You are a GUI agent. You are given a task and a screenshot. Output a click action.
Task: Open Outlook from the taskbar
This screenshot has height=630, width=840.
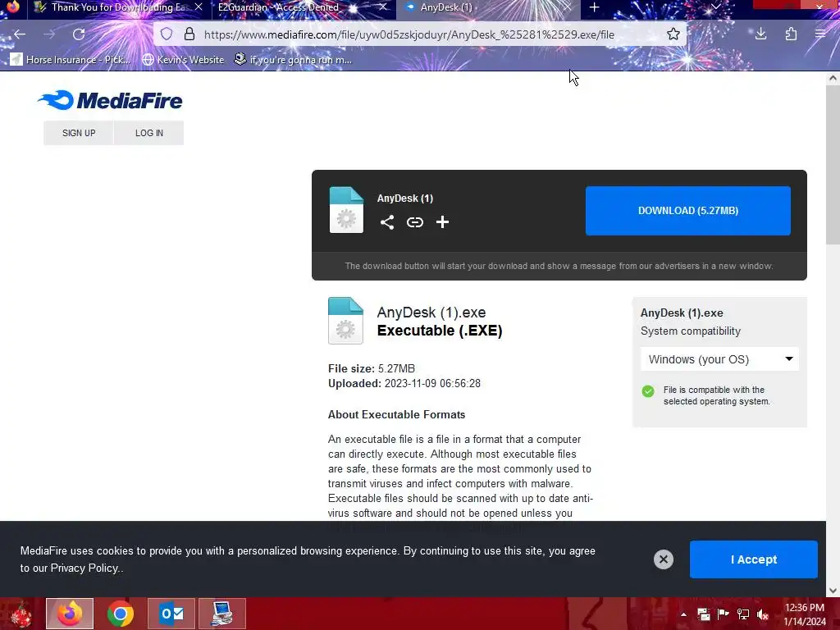click(x=171, y=614)
